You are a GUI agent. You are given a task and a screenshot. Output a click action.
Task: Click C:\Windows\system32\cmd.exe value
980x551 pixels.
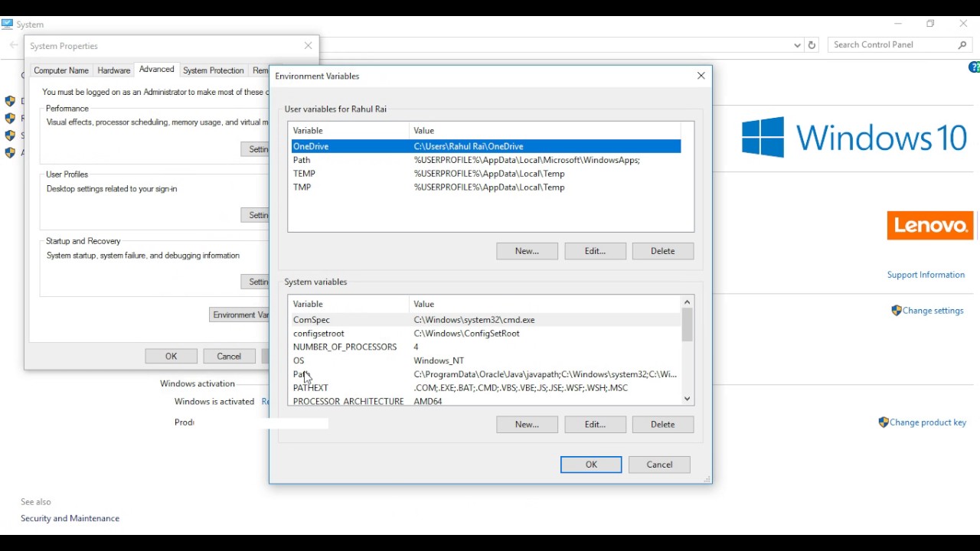[474, 320]
